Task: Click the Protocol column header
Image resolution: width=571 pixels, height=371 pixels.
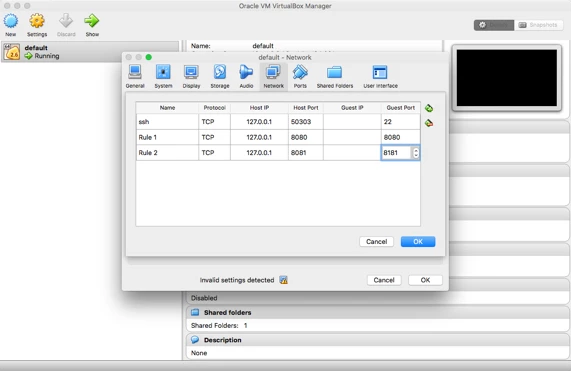Action: [x=214, y=108]
